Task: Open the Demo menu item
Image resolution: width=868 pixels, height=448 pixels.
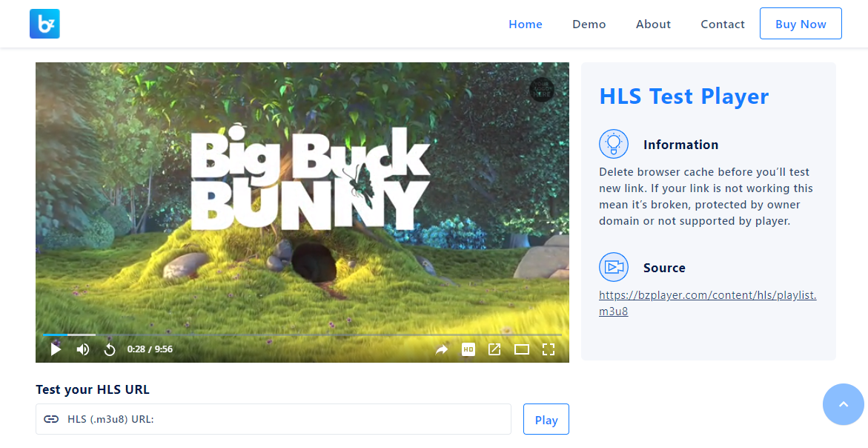Action: [589, 24]
